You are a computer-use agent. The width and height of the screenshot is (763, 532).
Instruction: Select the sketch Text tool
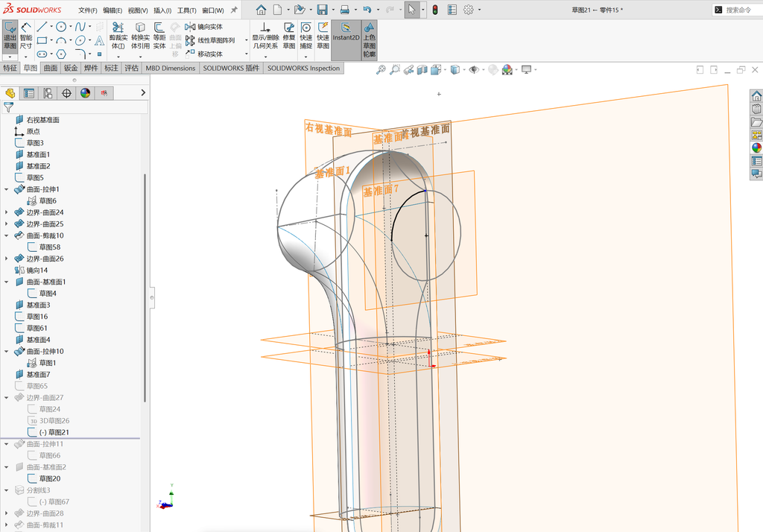tap(99, 40)
